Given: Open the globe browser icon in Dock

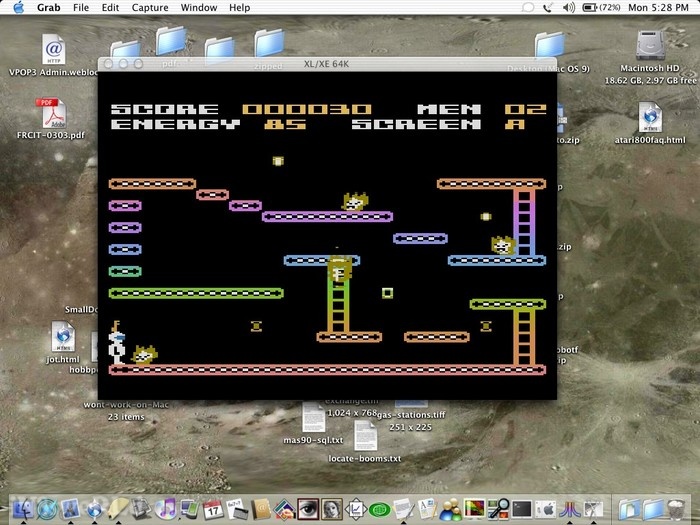Looking at the screenshot, I should coord(94,508).
